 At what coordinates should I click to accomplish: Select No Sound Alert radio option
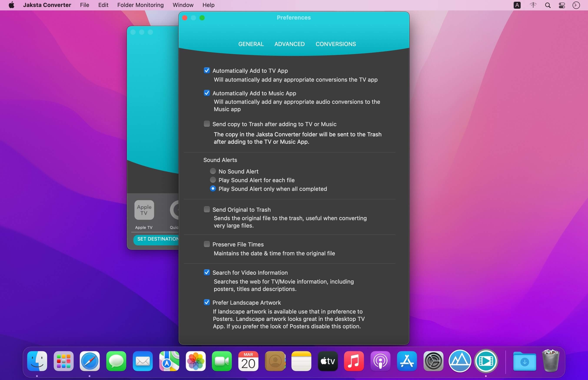213,171
